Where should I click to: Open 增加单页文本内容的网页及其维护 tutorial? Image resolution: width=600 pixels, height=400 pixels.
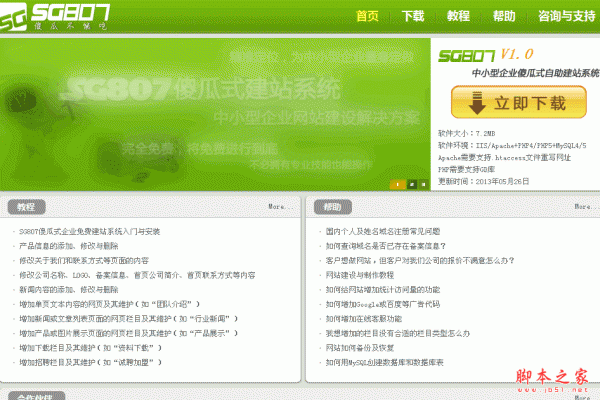pyautogui.click(x=109, y=304)
